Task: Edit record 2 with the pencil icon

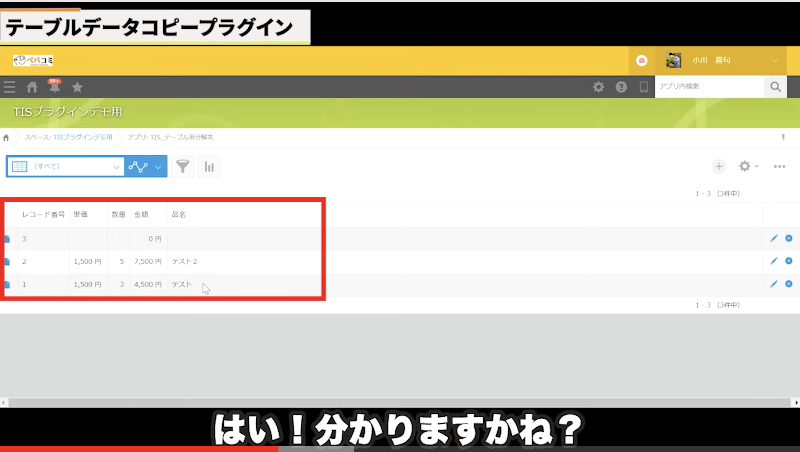Action: click(774, 261)
